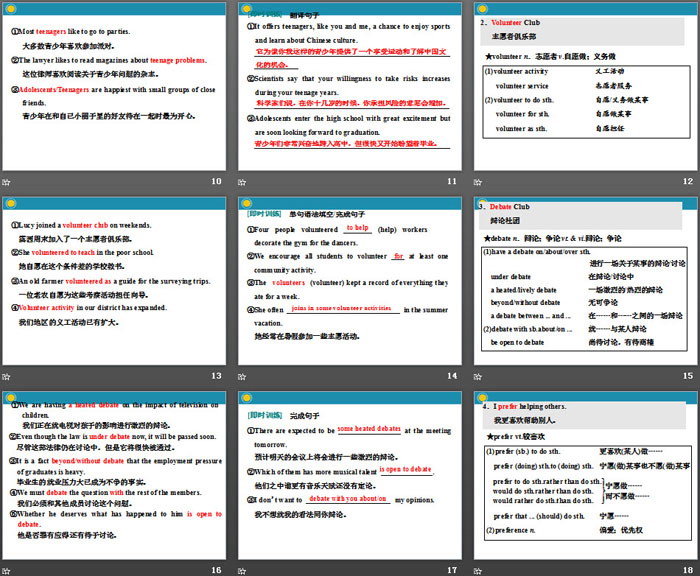700x576 pixels.
Task: Click the star icon under slide 16
Action: 8,569
